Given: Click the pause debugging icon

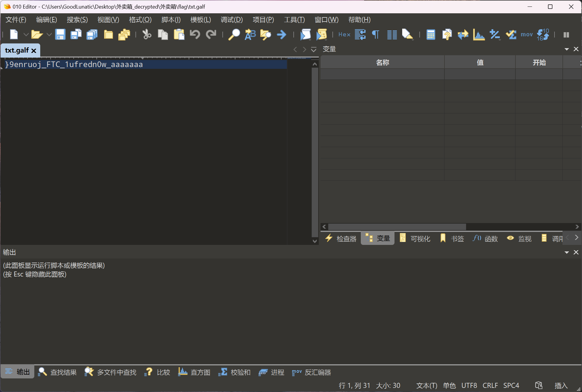Looking at the screenshot, I should tap(566, 35).
